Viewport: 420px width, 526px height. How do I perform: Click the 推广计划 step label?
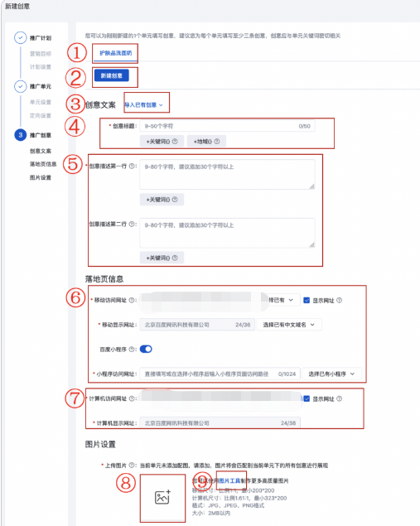tap(41, 38)
